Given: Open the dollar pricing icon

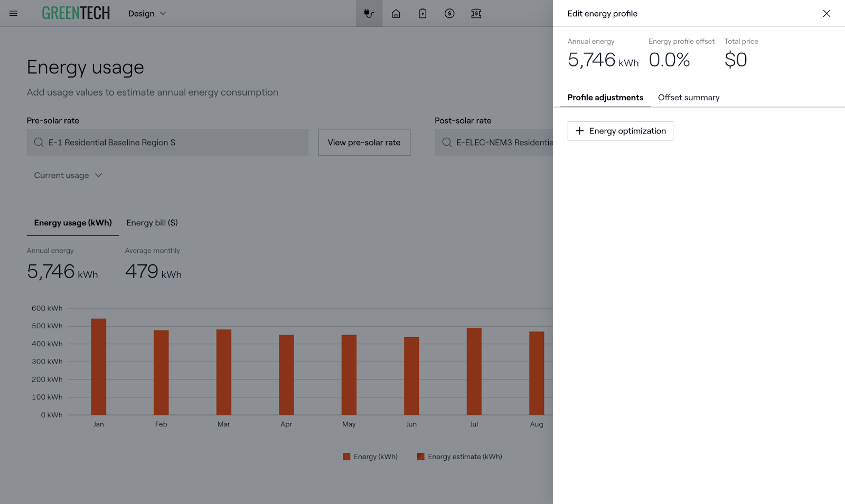Looking at the screenshot, I should (449, 13).
